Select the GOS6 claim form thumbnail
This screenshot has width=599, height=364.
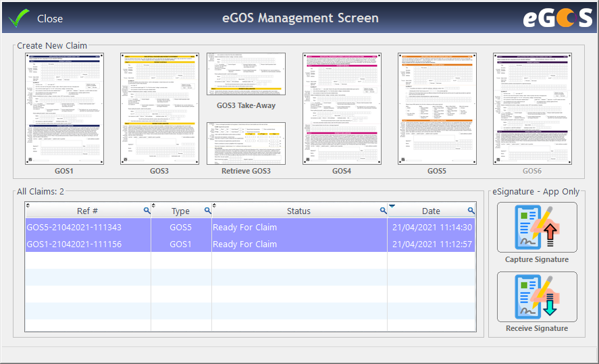click(x=532, y=109)
